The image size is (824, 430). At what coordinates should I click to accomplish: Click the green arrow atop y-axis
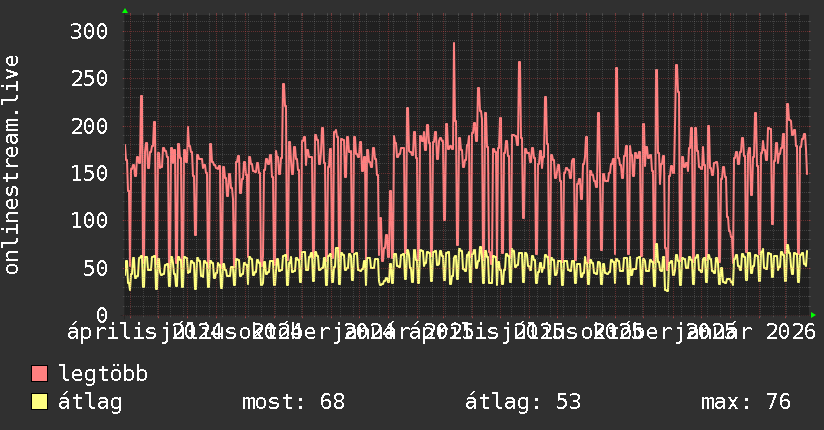pyautogui.click(x=125, y=11)
